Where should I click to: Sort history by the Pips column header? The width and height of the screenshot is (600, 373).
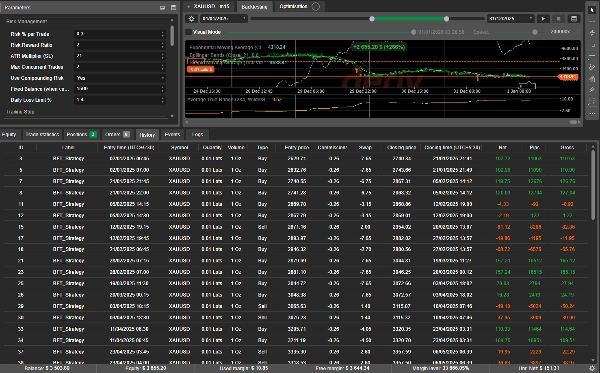point(535,147)
